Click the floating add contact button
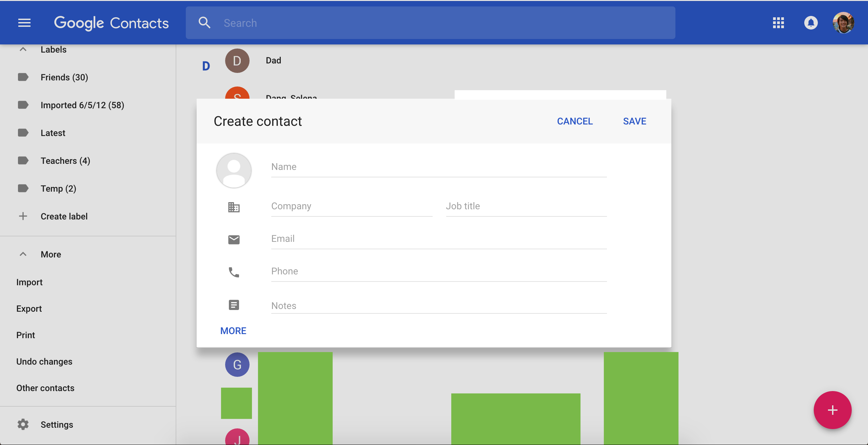This screenshot has width=868, height=445. click(833, 410)
